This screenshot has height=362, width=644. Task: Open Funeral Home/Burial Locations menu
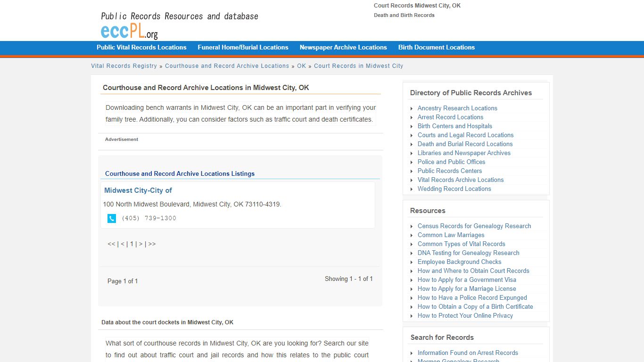click(x=243, y=48)
